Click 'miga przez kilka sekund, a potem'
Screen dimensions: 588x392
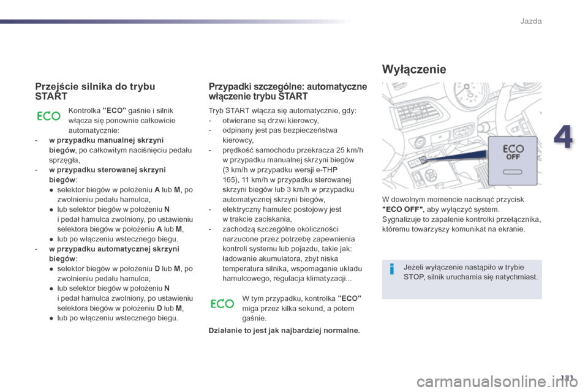pyautogui.click(x=298, y=309)
